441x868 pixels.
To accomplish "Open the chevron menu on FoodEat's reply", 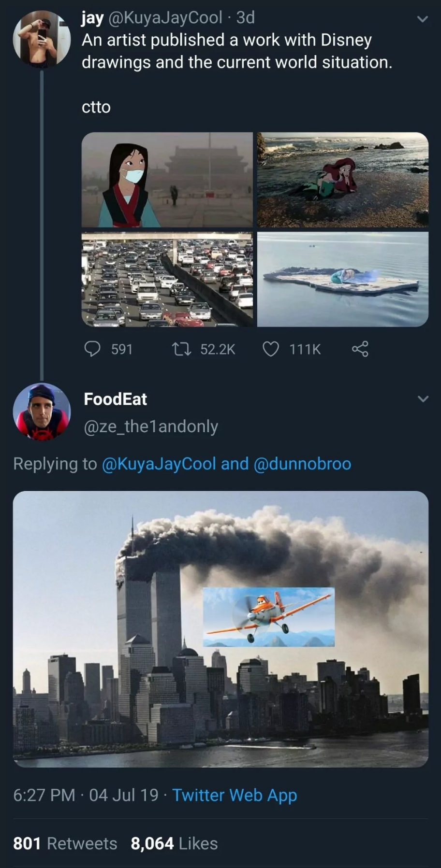I will 423,399.
